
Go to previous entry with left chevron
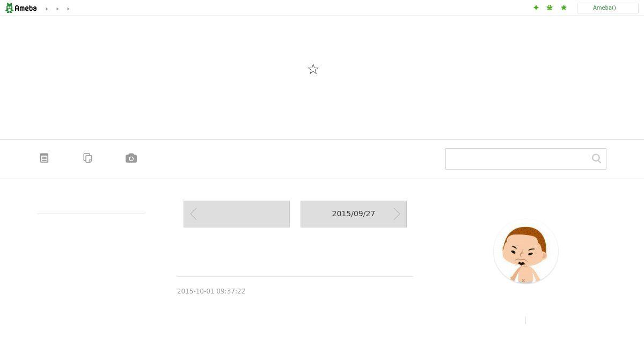coord(237,214)
